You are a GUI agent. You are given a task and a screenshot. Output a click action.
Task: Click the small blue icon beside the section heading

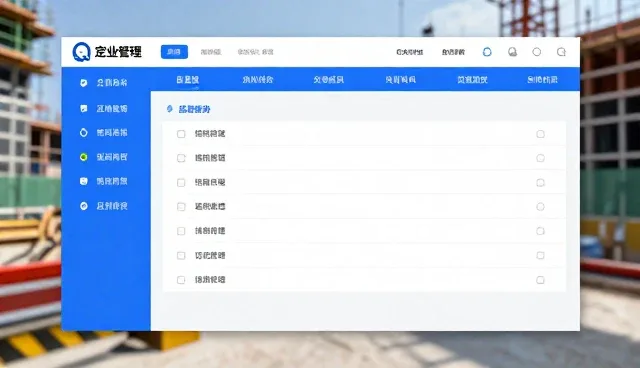pos(170,109)
